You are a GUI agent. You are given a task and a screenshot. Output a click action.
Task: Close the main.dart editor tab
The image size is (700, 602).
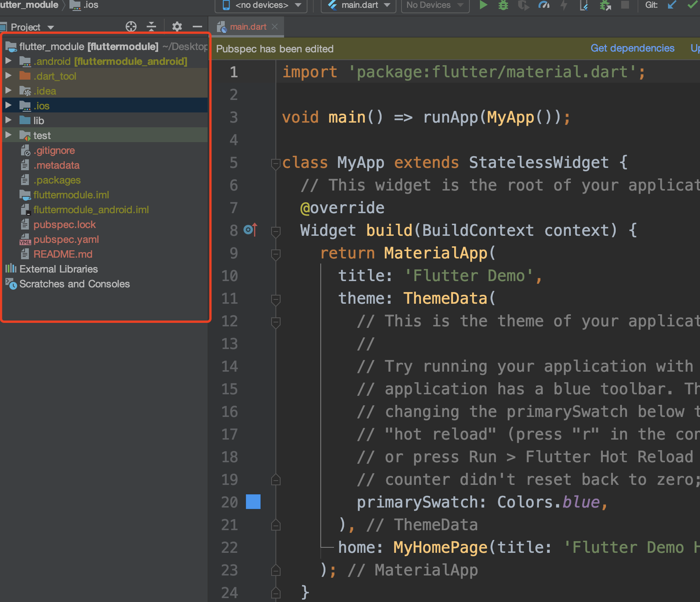click(275, 27)
